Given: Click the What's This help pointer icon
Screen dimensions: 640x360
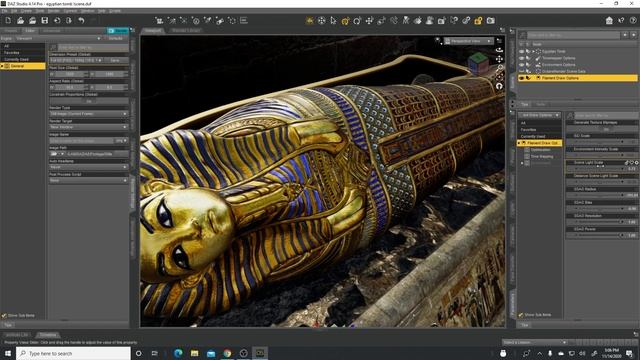Looking at the screenshot, I should point(621,20).
